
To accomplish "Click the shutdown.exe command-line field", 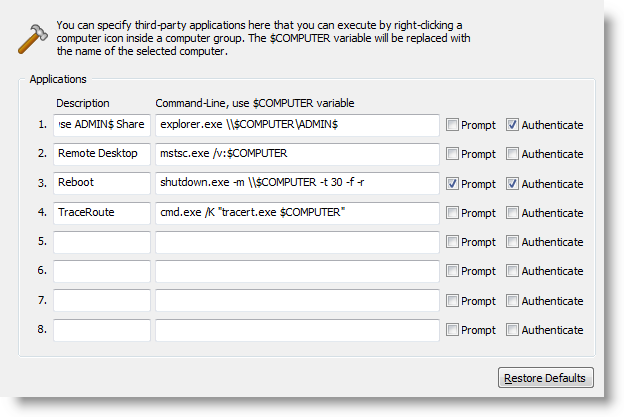I will 297,183.
